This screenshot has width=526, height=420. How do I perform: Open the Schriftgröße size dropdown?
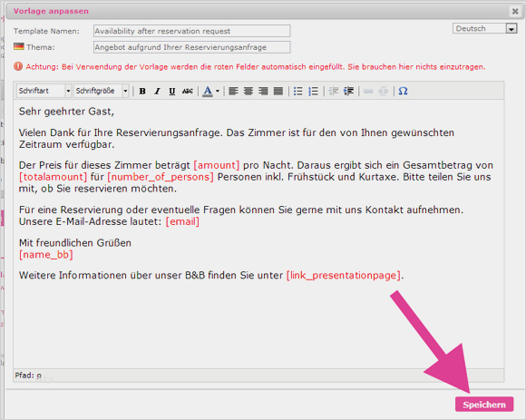click(102, 91)
